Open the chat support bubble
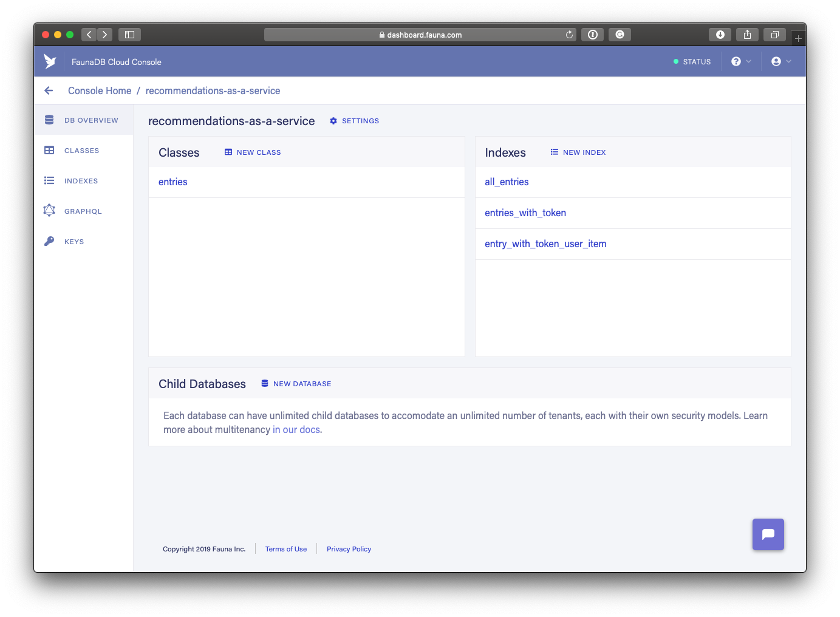 (x=768, y=534)
